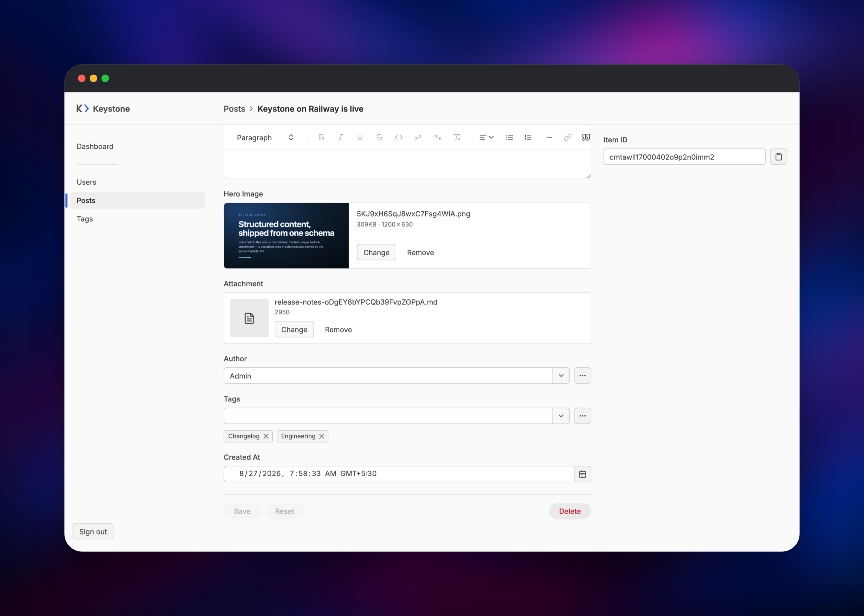864x616 pixels.
Task: Toggle inline code formatting
Action: point(398,137)
